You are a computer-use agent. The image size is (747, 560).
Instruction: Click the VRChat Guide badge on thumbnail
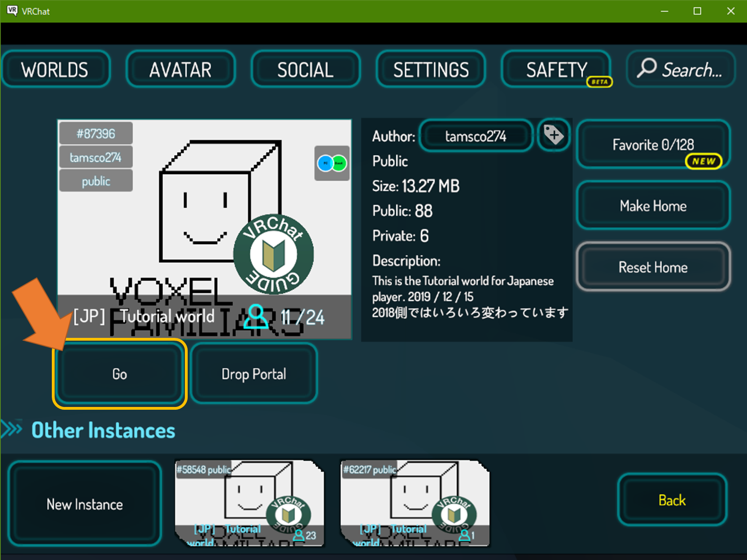274,254
